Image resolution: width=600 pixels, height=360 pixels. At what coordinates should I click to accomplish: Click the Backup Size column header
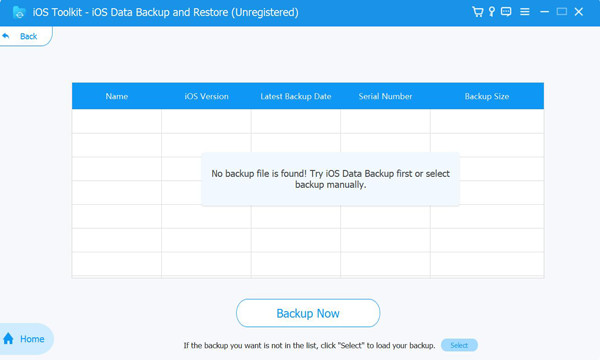487,96
